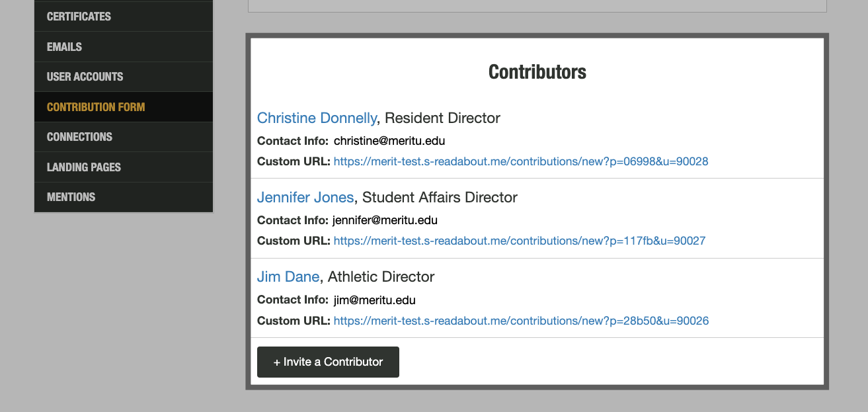Open Christine's custom contribution URL
This screenshot has width=868, height=412.
520,161
